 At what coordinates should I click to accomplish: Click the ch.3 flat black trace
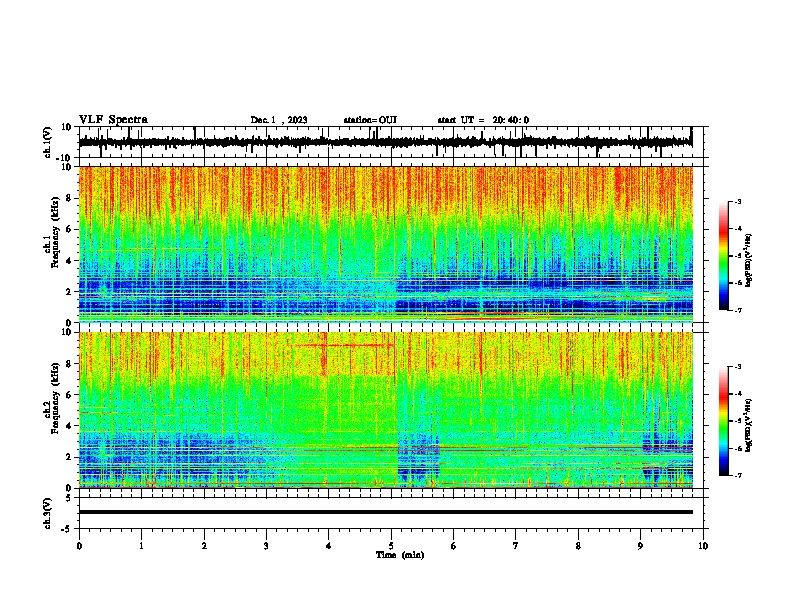point(386,512)
